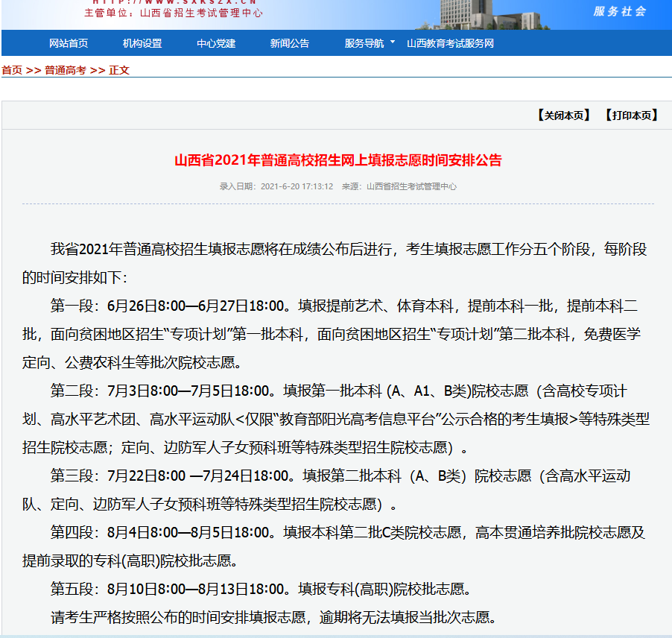Open the 新闻公告 navigation item
672x638 pixels.
[289, 43]
